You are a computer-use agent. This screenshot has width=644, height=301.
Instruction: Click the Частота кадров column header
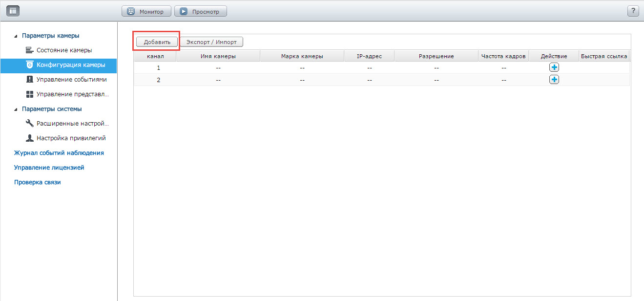point(503,56)
